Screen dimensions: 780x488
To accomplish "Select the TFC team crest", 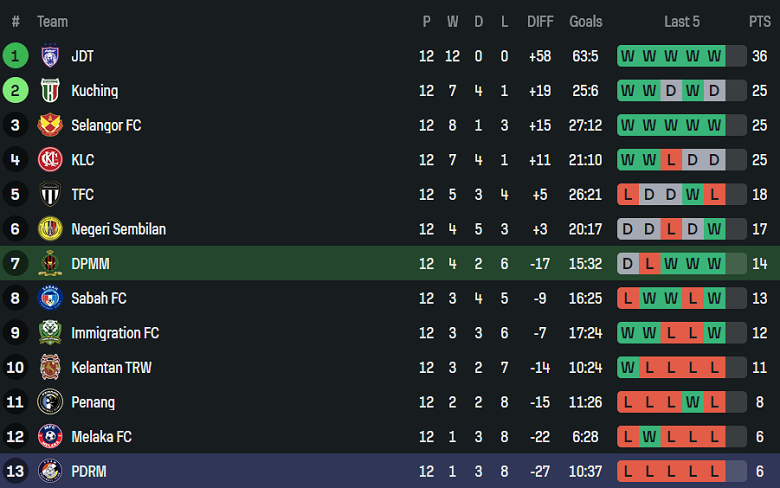I will [50, 194].
